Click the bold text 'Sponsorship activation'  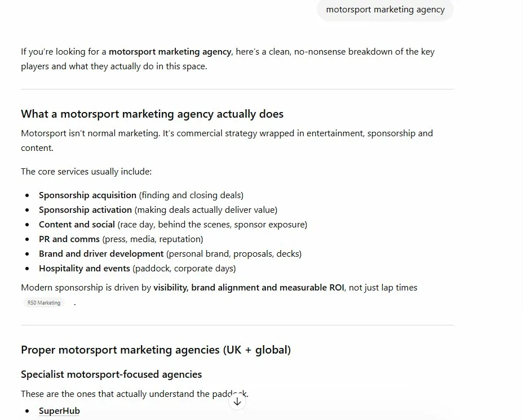point(85,209)
